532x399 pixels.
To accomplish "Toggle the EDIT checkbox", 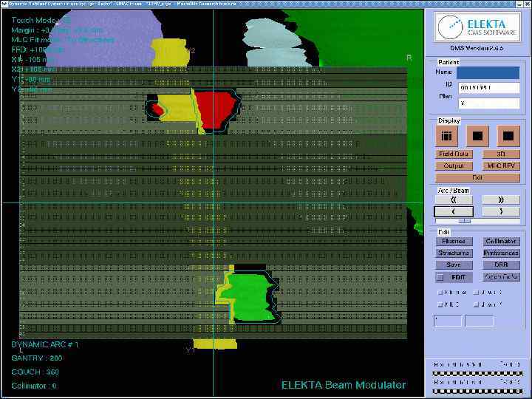I will 440,278.
